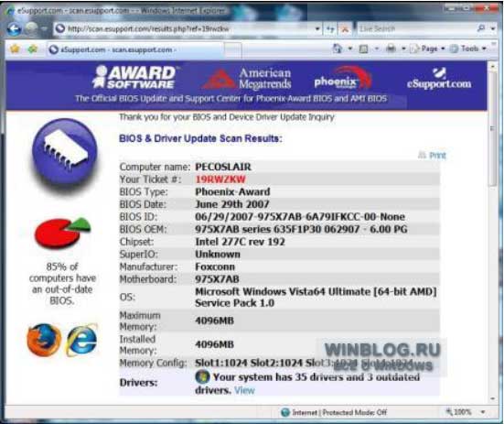Click the Refresh page icon
This screenshot has width=504, height=424.
[330, 29]
